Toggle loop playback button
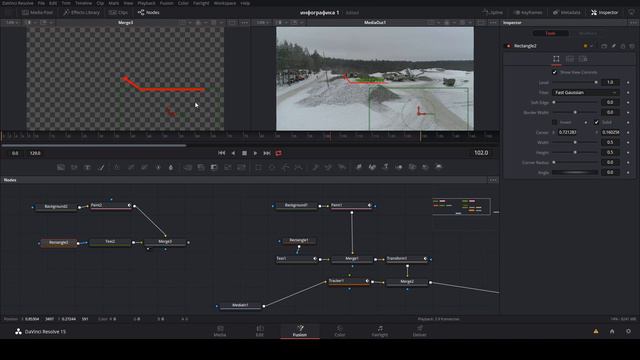The width and height of the screenshot is (640, 360). (x=279, y=153)
